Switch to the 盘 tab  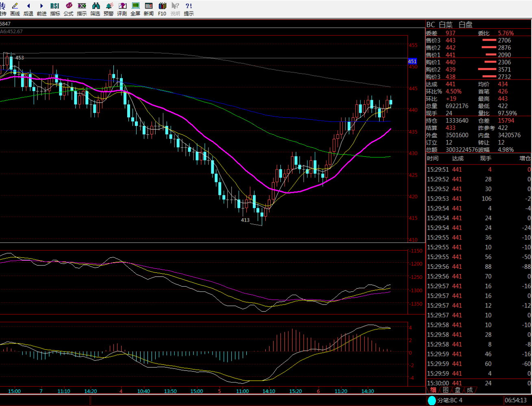click(x=458, y=390)
